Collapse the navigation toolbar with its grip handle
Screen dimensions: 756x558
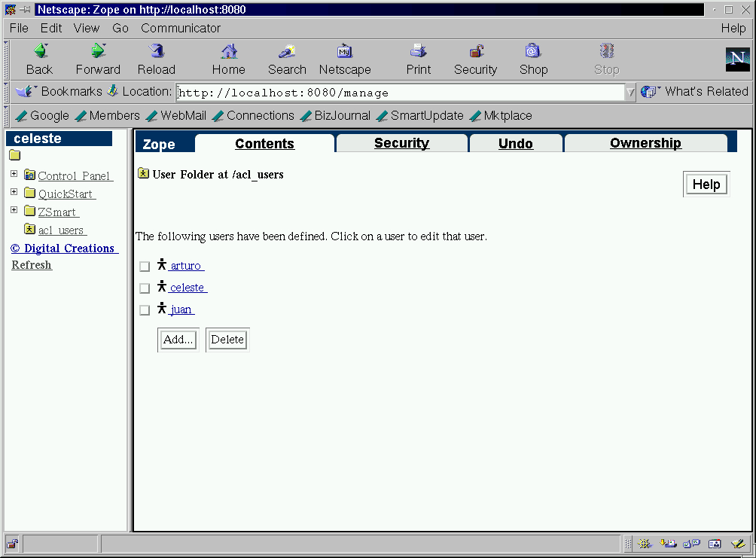[6, 60]
